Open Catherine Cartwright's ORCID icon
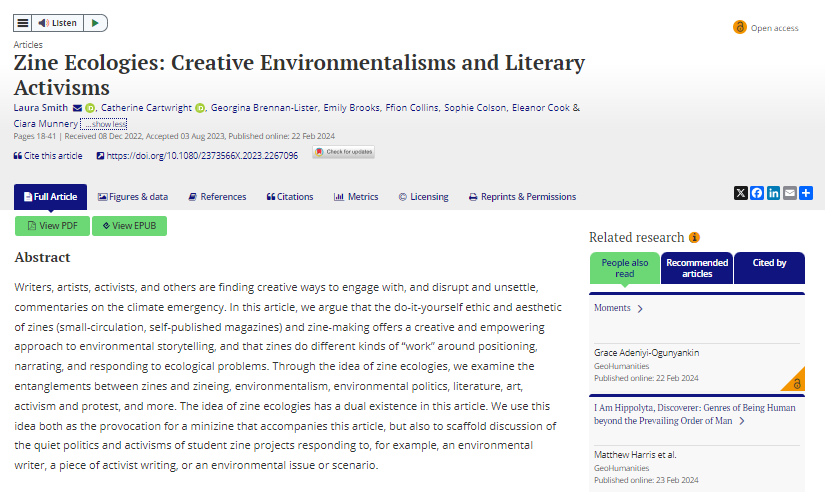Viewport: 825px width, 492px height. click(x=200, y=108)
